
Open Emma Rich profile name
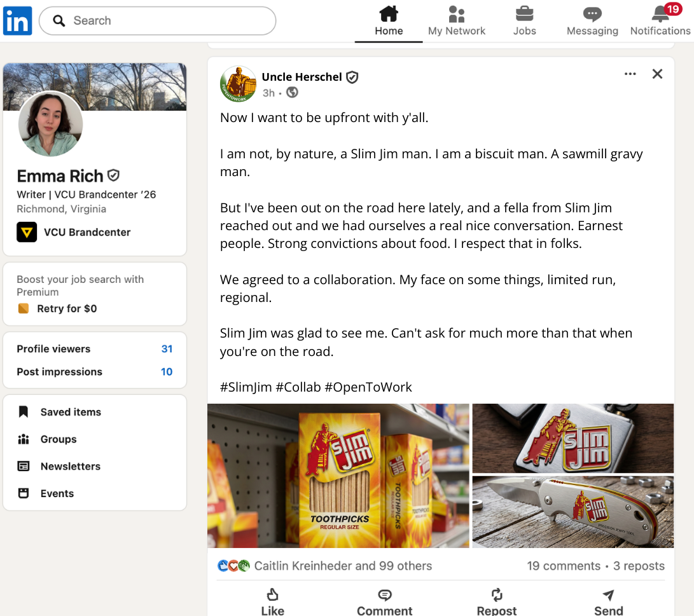pos(60,176)
